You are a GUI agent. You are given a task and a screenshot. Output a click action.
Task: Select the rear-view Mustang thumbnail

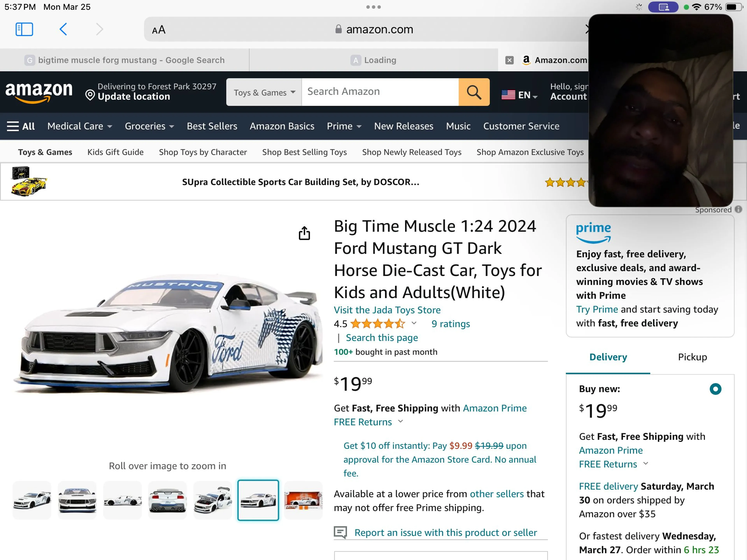pos(167,500)
